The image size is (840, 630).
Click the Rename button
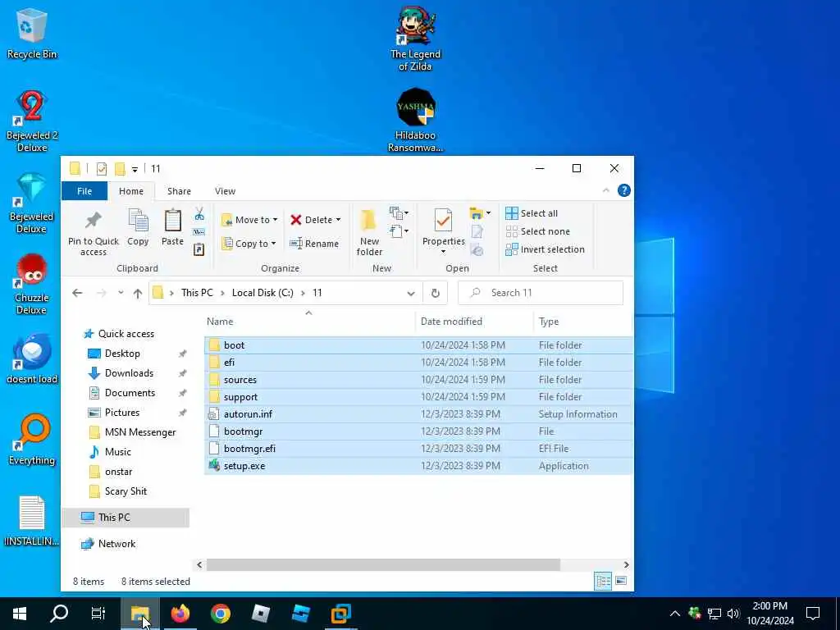coord(314,244)
